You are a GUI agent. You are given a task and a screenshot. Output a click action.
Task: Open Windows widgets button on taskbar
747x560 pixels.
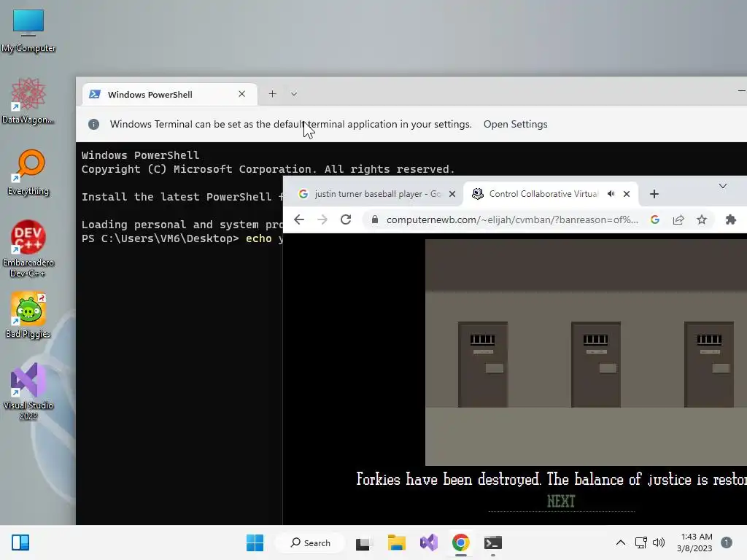pyautogui.click(x=20, y=542)
